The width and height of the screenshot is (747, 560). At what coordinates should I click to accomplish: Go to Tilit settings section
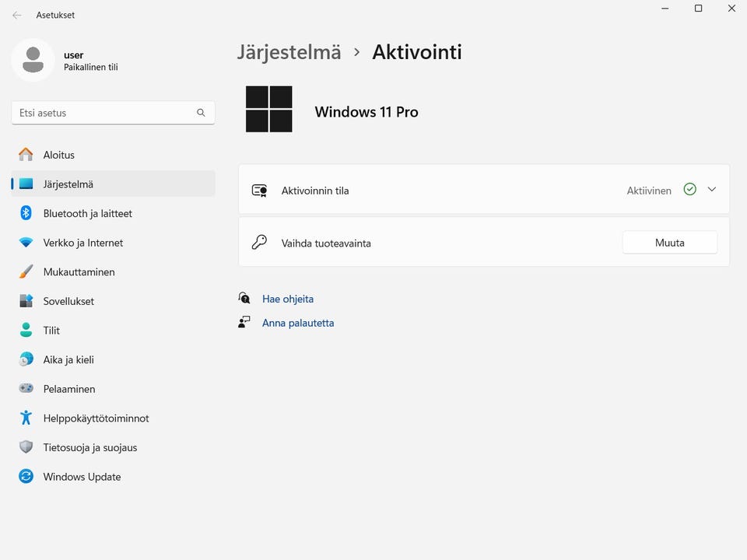[x=51, y=331]
